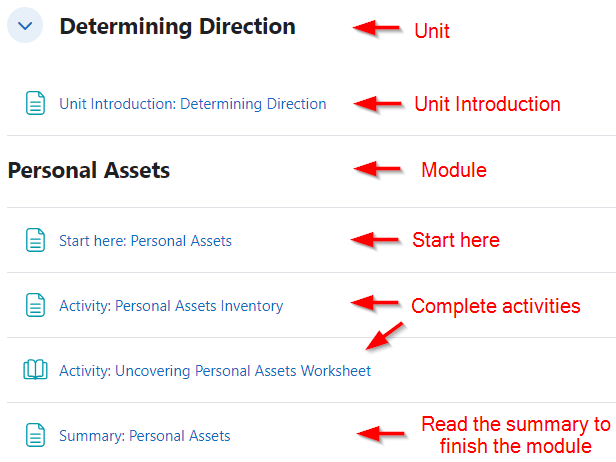Open Activity: Uncovering Personal Assets Worksheet
This screenshot has width=616, height=462.
[x=215, y=371]
